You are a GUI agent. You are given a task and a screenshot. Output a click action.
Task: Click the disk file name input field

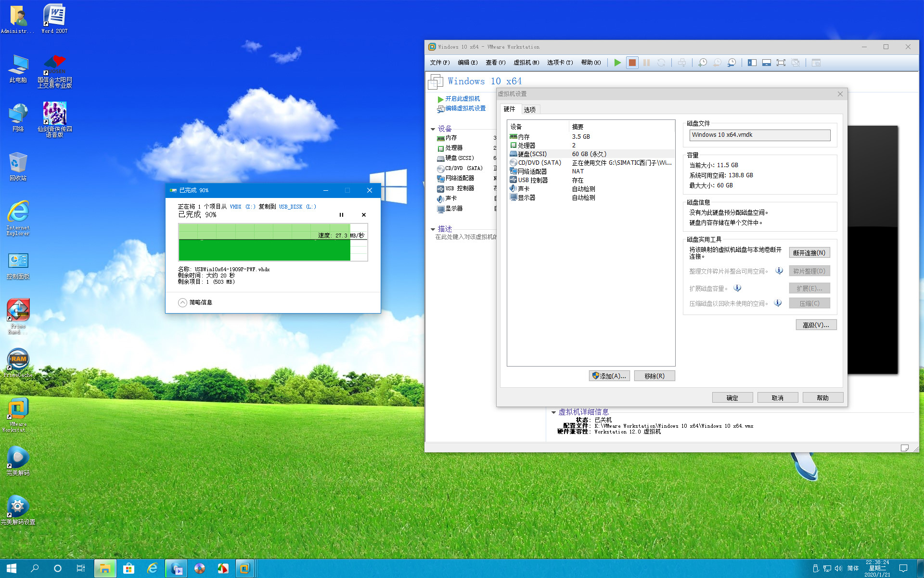click(x=760, y=135)
